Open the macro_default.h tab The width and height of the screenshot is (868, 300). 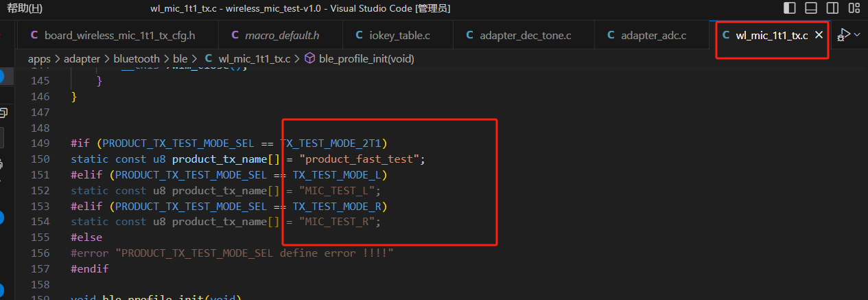tap(282, 35)
